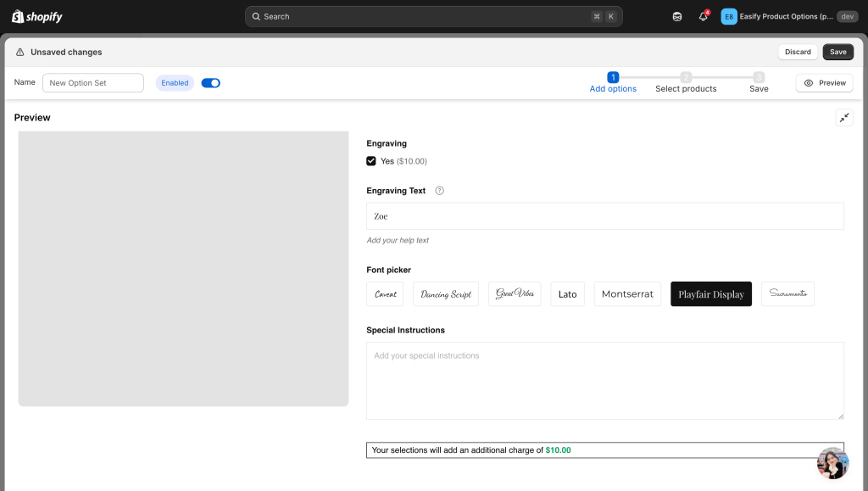The height and width of the screenshot is (491, 868).
Task: Open the Sidekick icon in top bar
Action: point(676,17)
